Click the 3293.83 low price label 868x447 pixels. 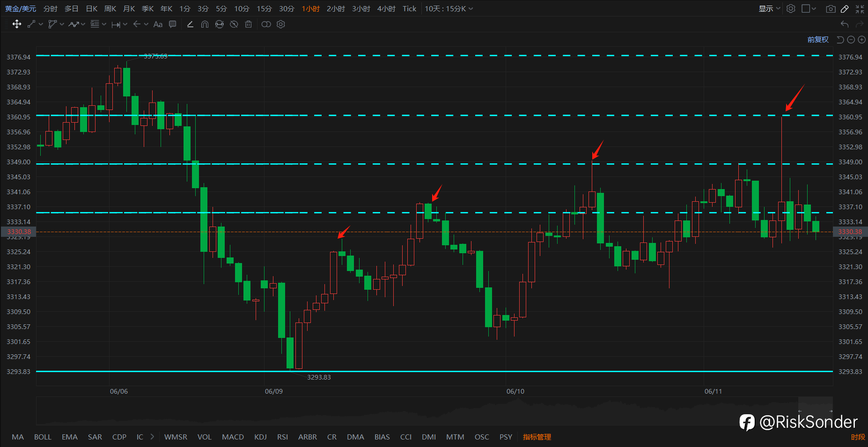coord(319,377)
